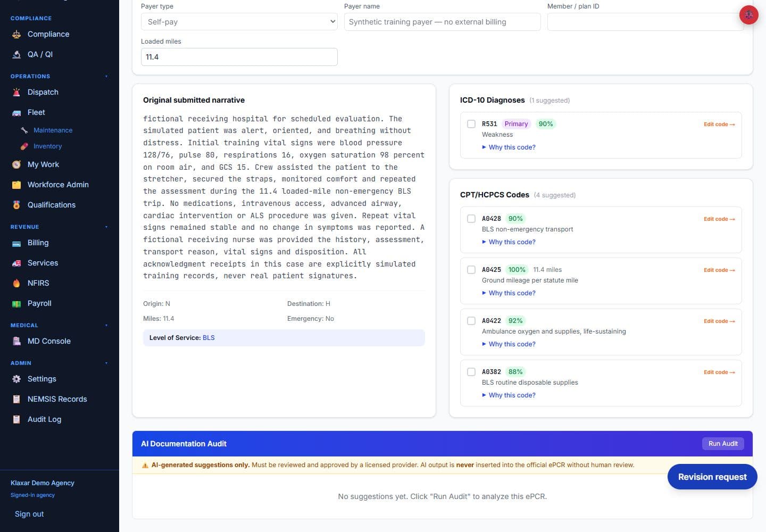Show "Why this code?" for A0425
The width and height of the screenshot is (766, 532).
[x=509, y=293]
